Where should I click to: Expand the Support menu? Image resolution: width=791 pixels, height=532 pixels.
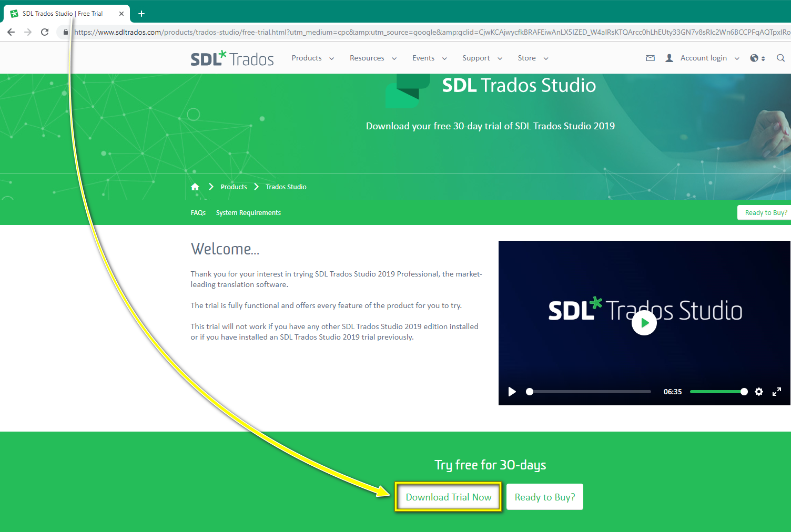pos(482,58)
